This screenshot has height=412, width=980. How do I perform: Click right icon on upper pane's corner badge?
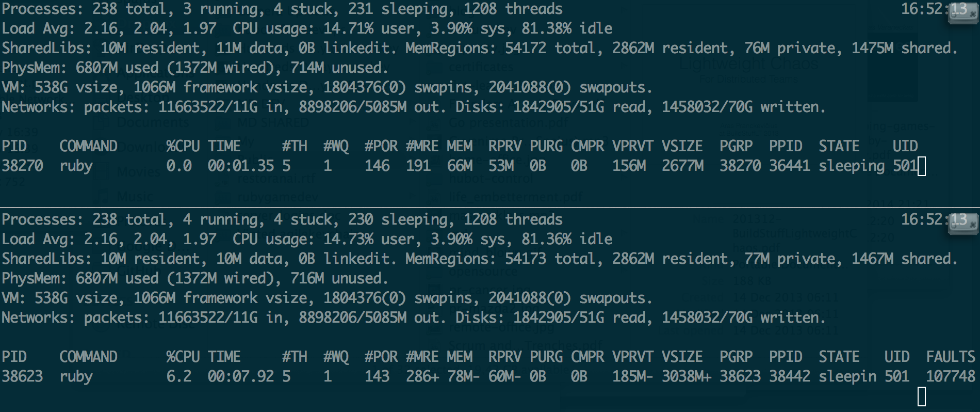point(973,15)
